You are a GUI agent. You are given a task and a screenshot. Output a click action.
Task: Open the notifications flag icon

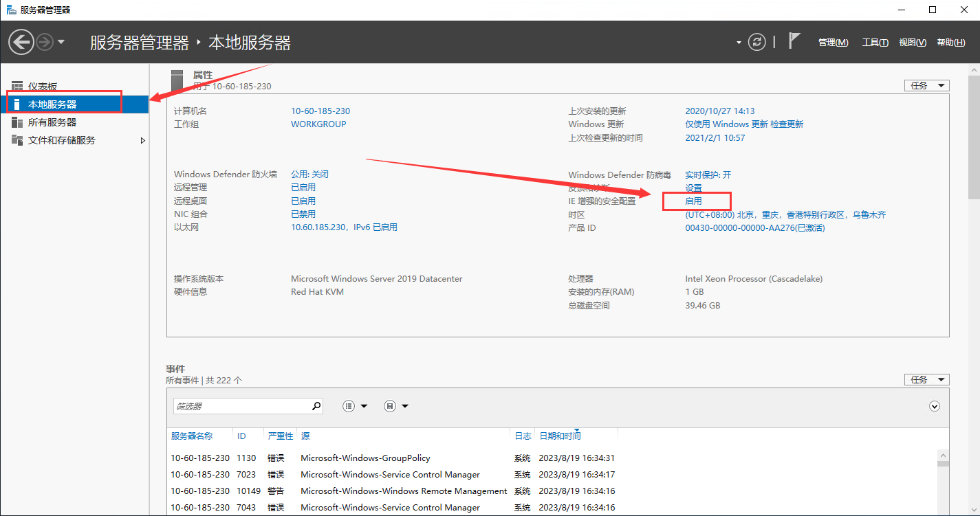coord(794,41)
